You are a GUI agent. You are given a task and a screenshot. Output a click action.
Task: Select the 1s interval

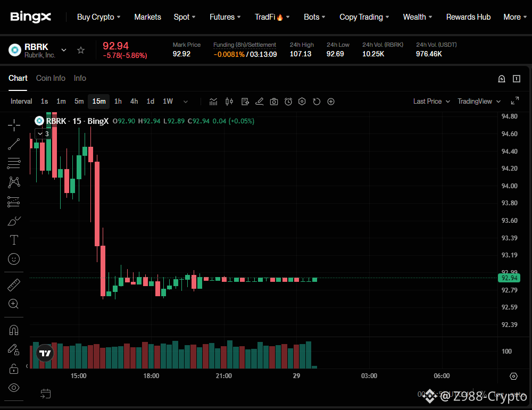(x=45, y=102)
